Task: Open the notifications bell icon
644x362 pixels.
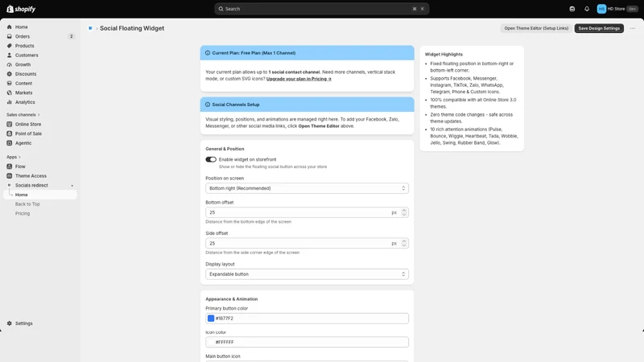Action: click(587, 9)
